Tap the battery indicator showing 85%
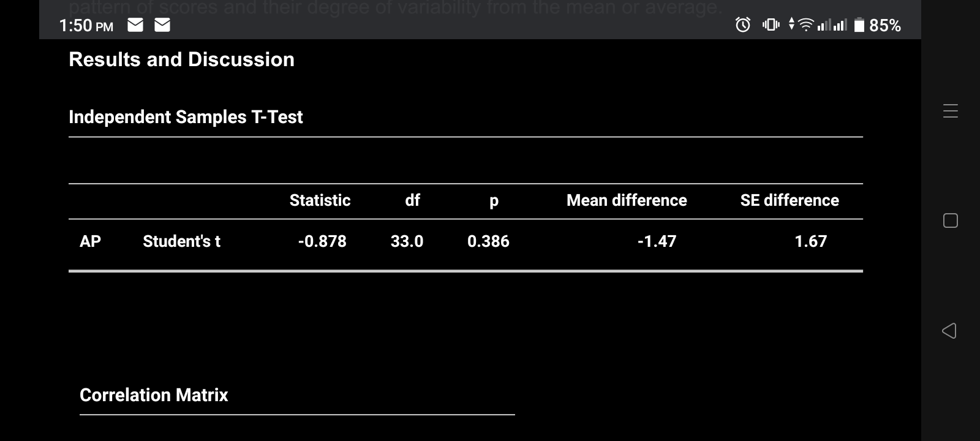The image size is (980, 441). pos(873,26)
